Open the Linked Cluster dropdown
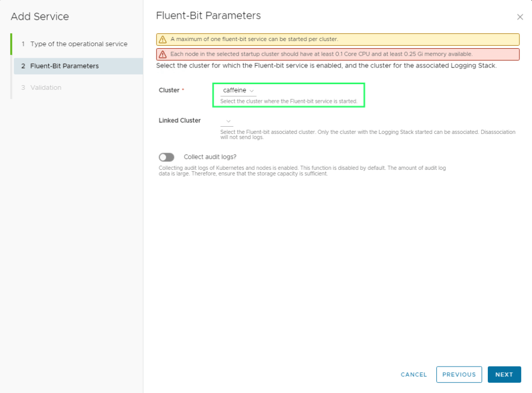 click(227, 121)
